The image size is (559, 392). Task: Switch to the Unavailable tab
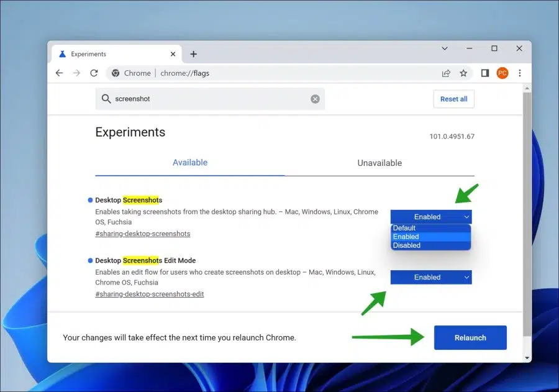[x=379, y=163]
